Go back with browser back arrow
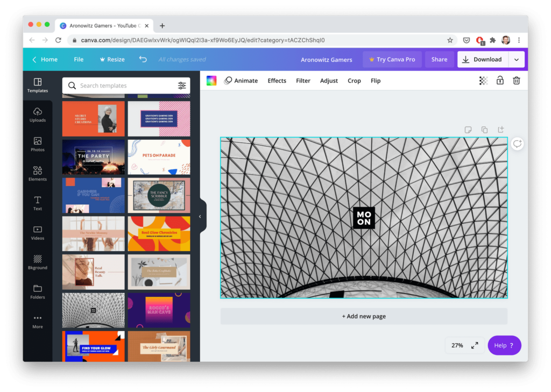The image size is (551, 392). tap(32, 40)
